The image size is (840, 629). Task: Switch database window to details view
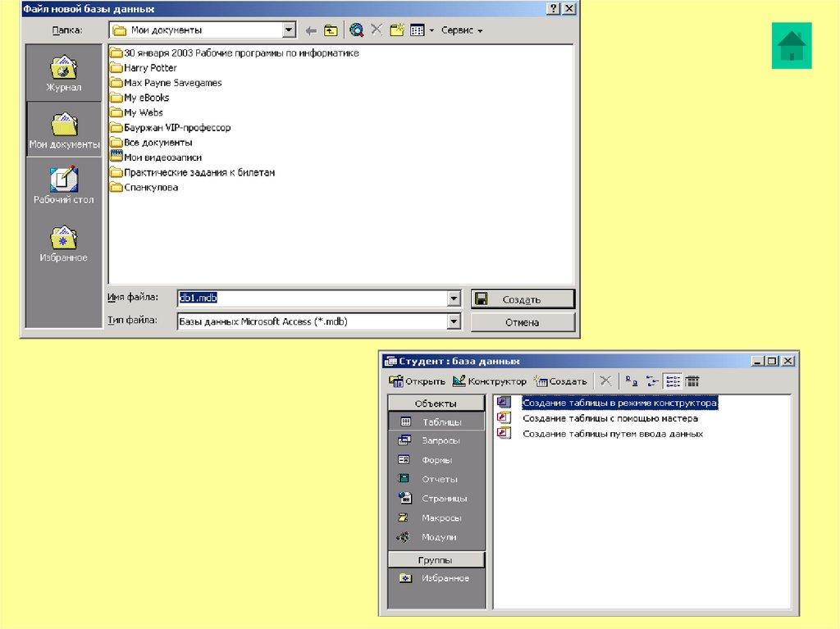692,381
